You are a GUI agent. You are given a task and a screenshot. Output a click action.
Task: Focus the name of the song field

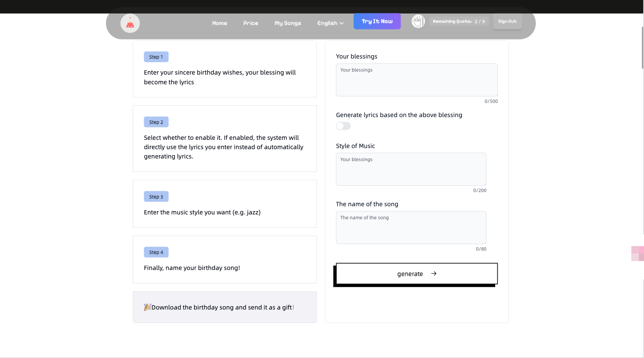pyautogui.click(x=411, y=227)
